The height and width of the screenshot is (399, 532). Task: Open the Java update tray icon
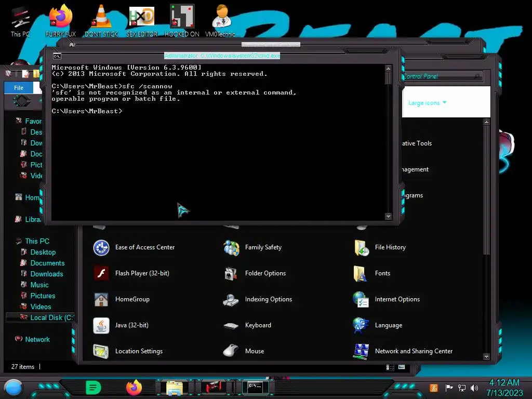pos(434,388)
